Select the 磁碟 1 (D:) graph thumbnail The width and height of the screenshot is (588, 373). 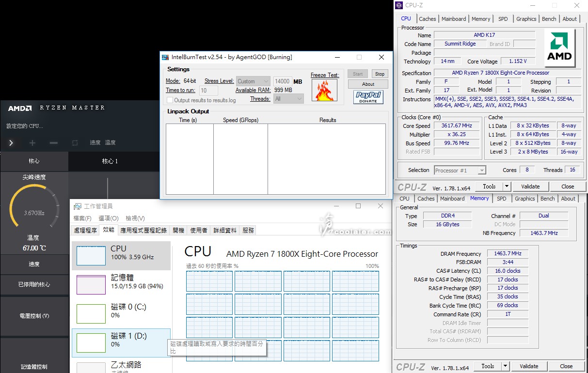point(91,343)
